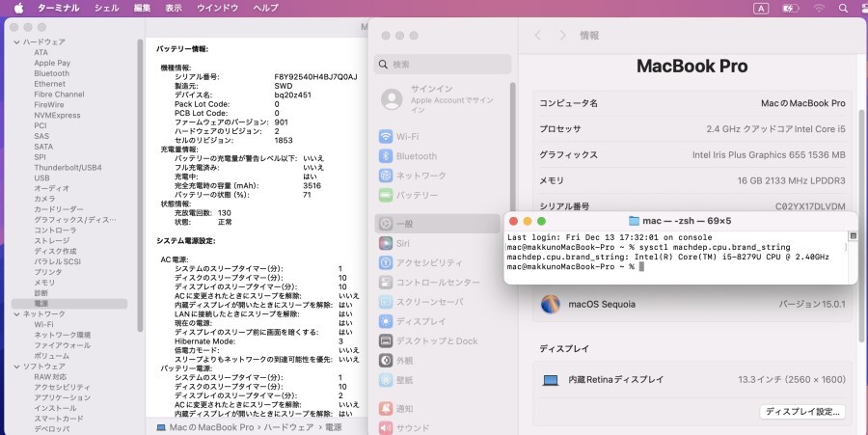The height and width of the screenshot is (435, 868).
Task: Collapse the ネットワーク tree section
Action: 16,314
